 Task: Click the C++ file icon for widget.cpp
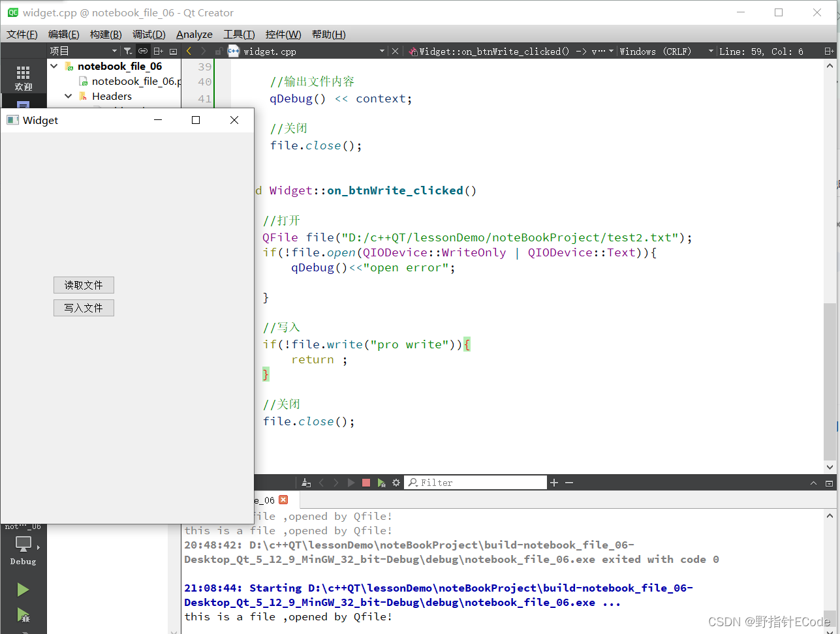233,51
